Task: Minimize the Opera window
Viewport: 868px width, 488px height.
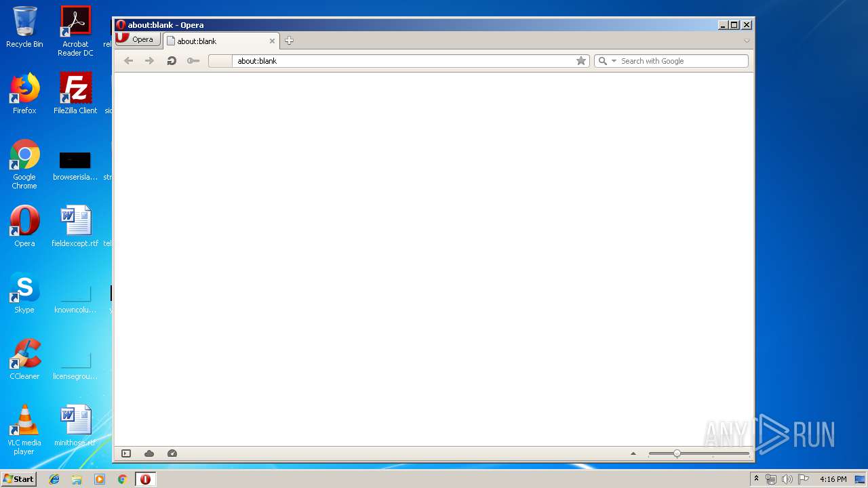Action: pos(723,25)
